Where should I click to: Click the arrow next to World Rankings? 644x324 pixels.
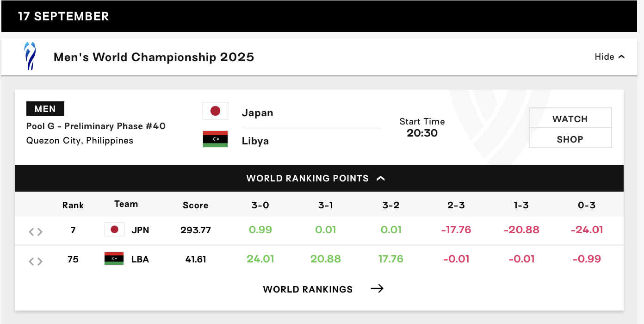pyautogui.click(x=377, y=289)
